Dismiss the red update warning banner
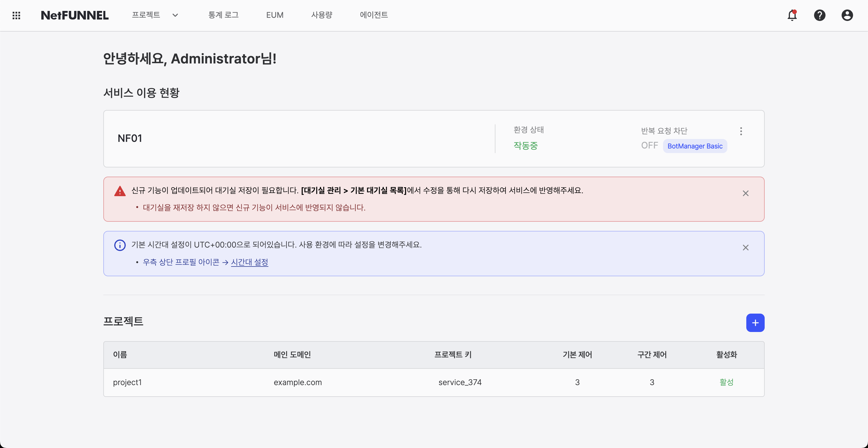868x448 pixels. tap(746, 193)
